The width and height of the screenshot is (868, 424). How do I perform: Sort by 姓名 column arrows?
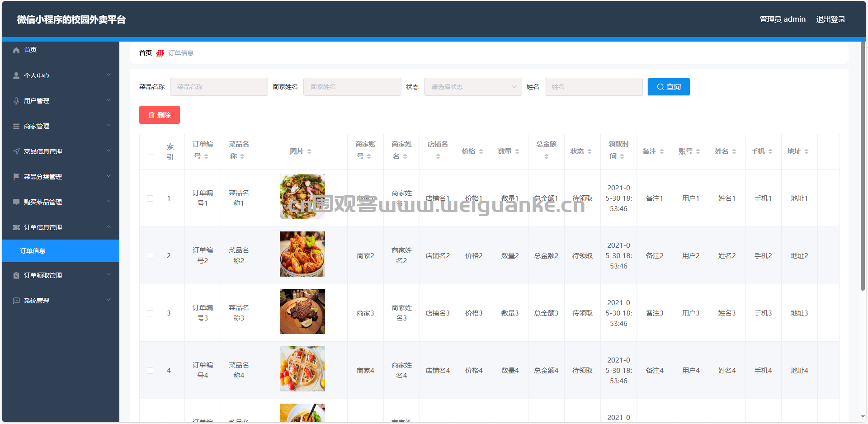pyautogui.click(x=734, y=151)
